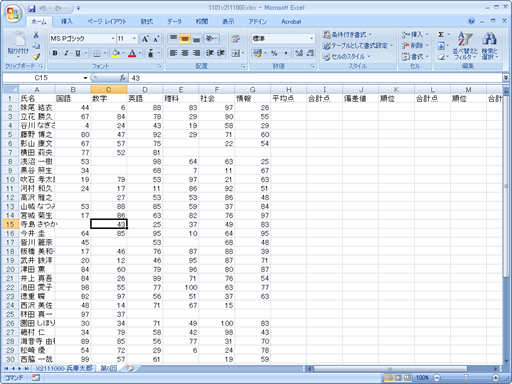512x384 pixels.
Task: Merge and center cells
Action: [x=235, y=53]
